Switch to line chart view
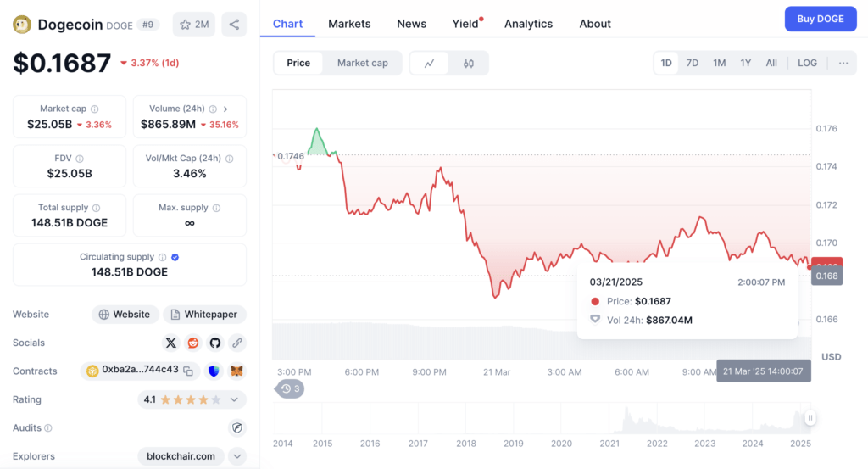Image resolution: width=868 pixels, height=469 pixels. pyautogui.click(x=429, y=63)
